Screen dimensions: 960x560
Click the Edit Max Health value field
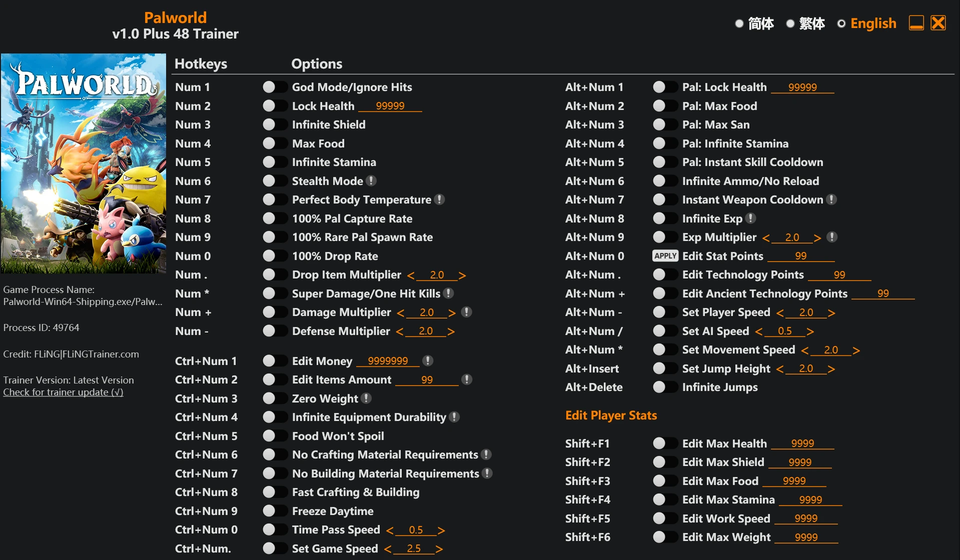pyautogui.click(x=802, y=443)
